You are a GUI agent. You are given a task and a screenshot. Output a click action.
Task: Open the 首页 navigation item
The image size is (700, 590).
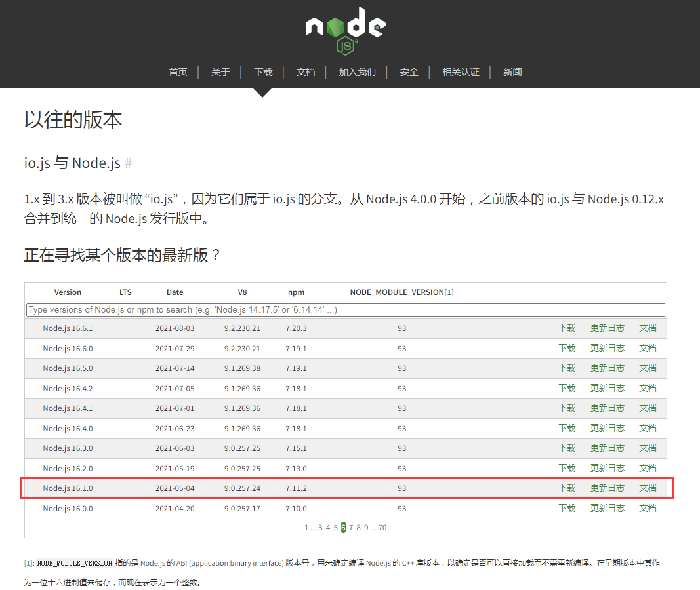[x=178, y=72]
